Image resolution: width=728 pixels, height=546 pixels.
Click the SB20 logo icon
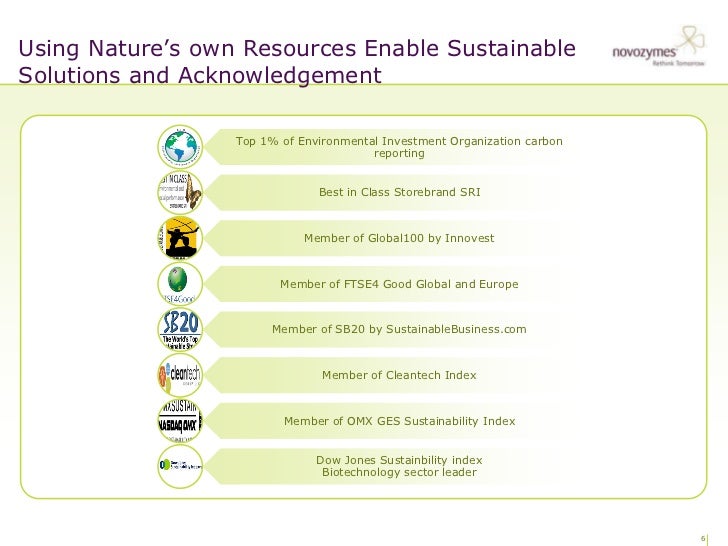click(180, 330)
